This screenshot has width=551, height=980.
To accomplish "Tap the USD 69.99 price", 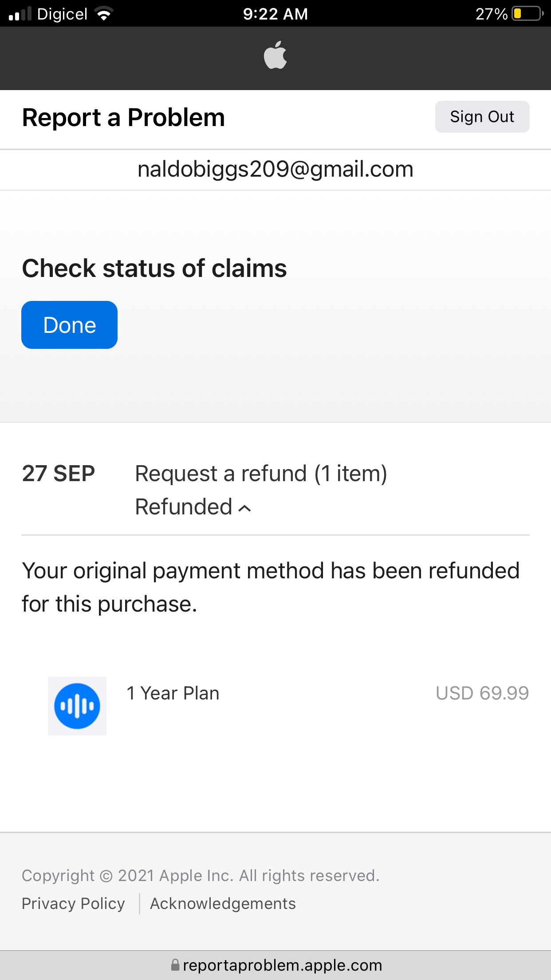I will [482, 693].
